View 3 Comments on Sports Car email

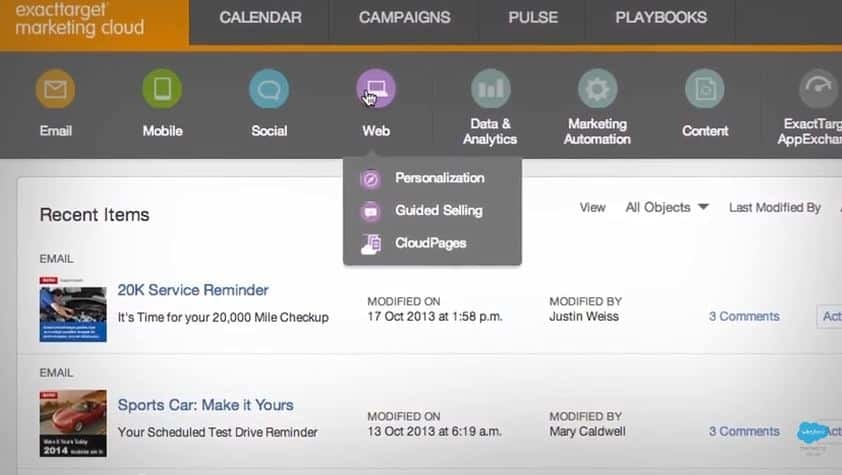point(744,431)
